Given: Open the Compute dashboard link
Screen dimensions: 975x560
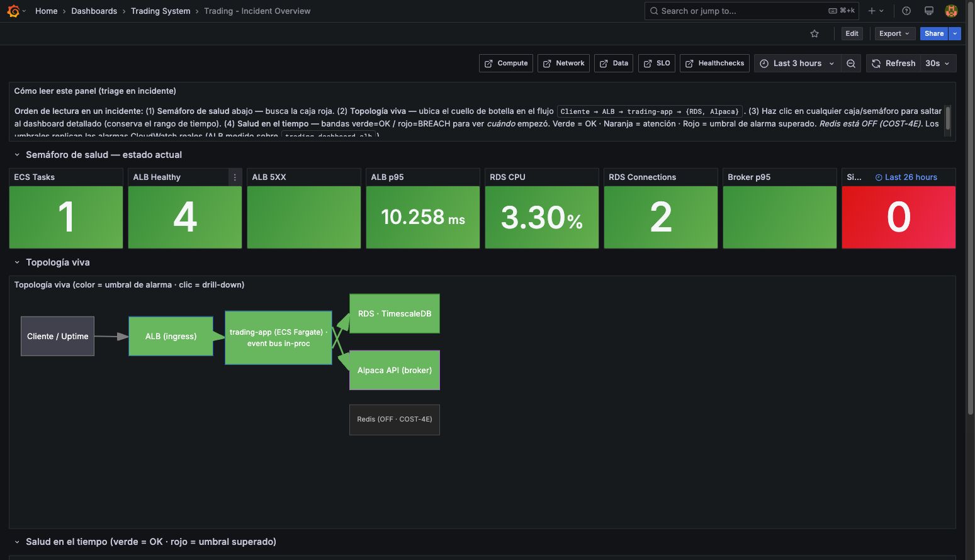Looking at the screenshot, I should point(506,64).
